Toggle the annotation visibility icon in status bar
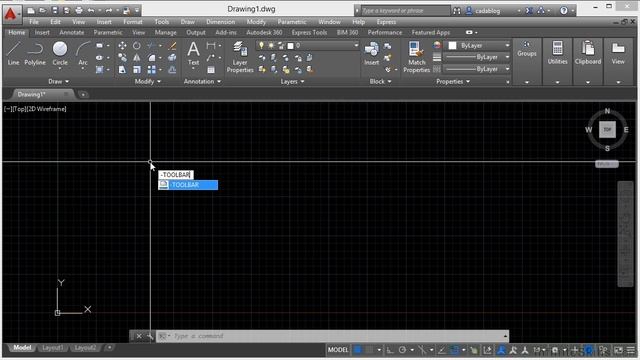The image size is (640, 360). coord(501,350)
